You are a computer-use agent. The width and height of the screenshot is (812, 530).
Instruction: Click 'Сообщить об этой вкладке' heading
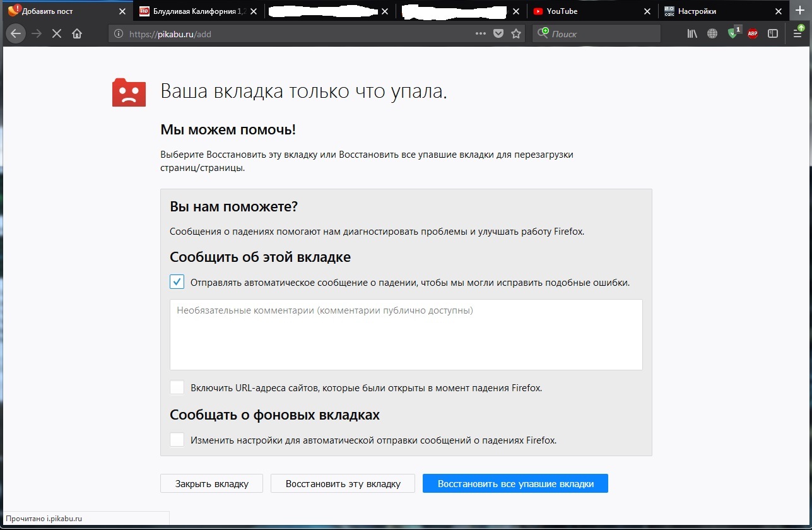(x=260, y=257)
